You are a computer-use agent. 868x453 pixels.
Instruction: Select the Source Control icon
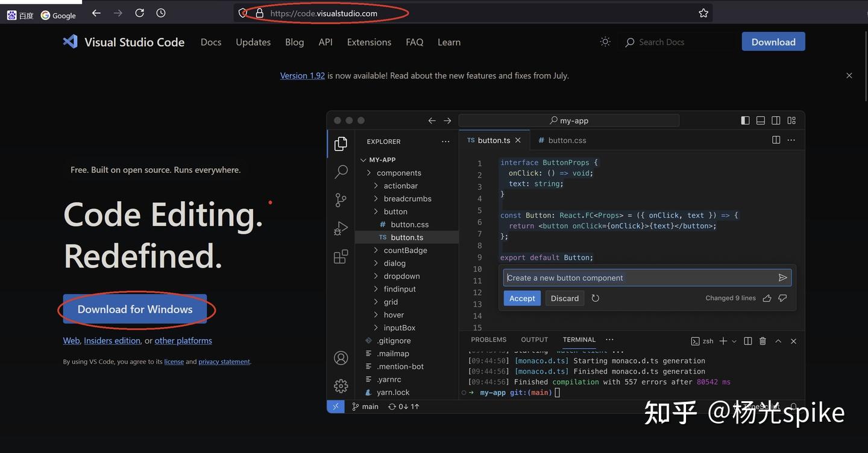click(x=341, y=199)
